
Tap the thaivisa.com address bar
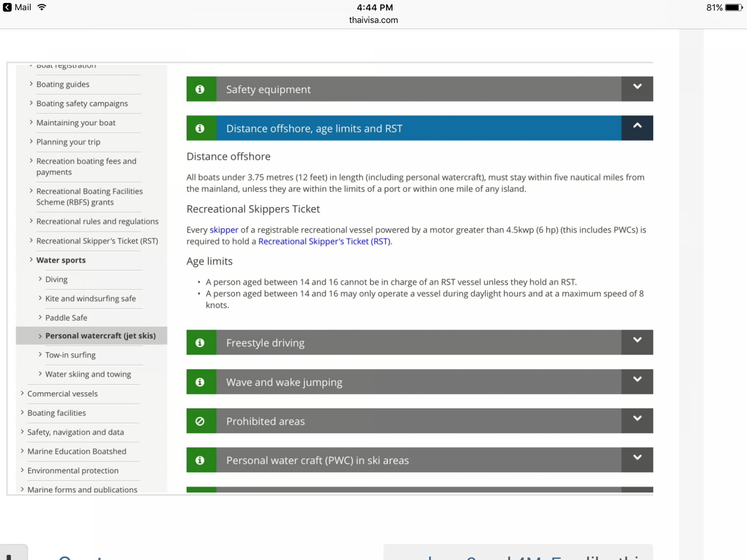point(373,20)
